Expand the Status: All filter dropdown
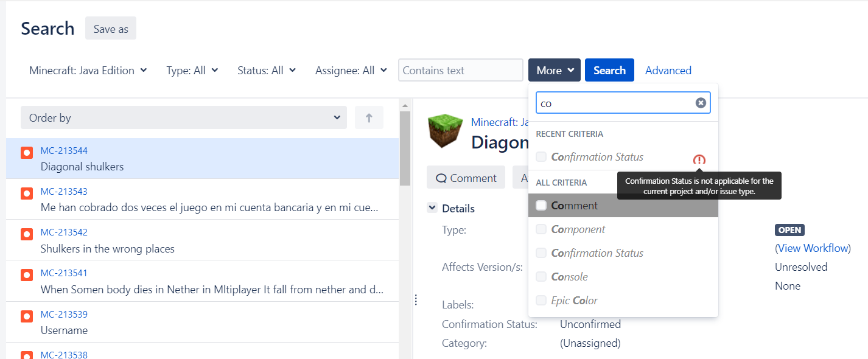Image resolution: width=868 pixels, height=359 pixels. [267, 71]
